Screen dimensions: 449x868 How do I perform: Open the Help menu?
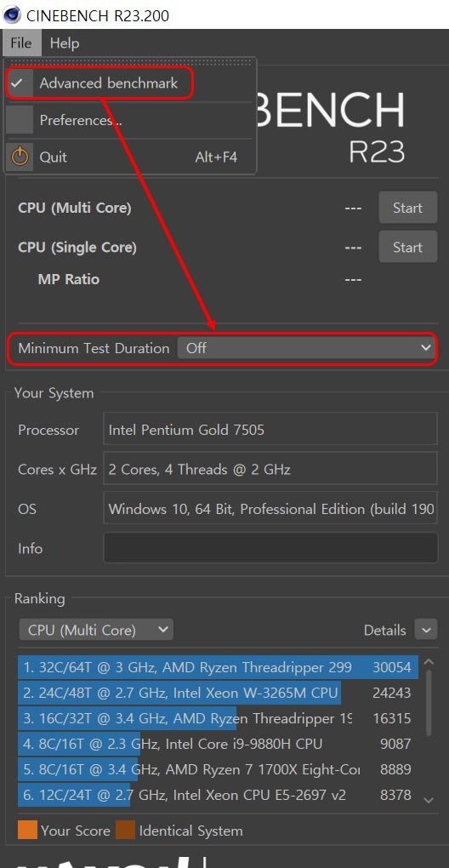click(x=65, y=43)
